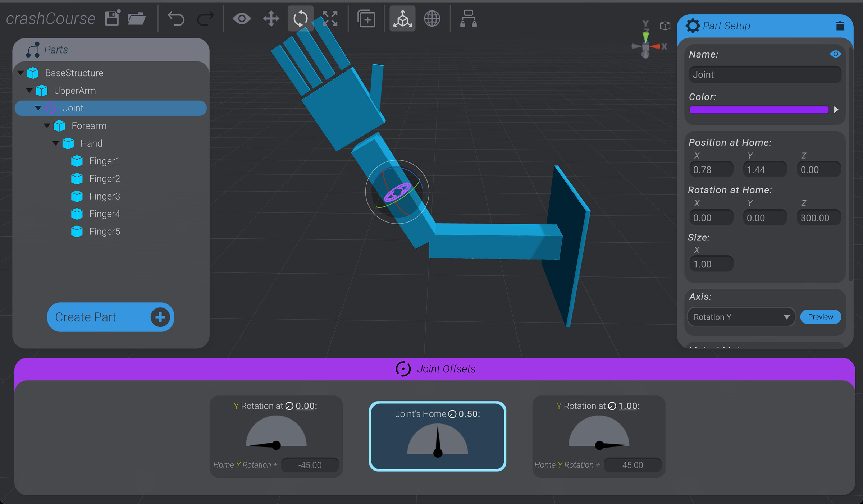Click the local axis orientation icon
Image resolution: width=863 pixels, height=504 pixels.
pyautogui.click(x=402, y=19)
